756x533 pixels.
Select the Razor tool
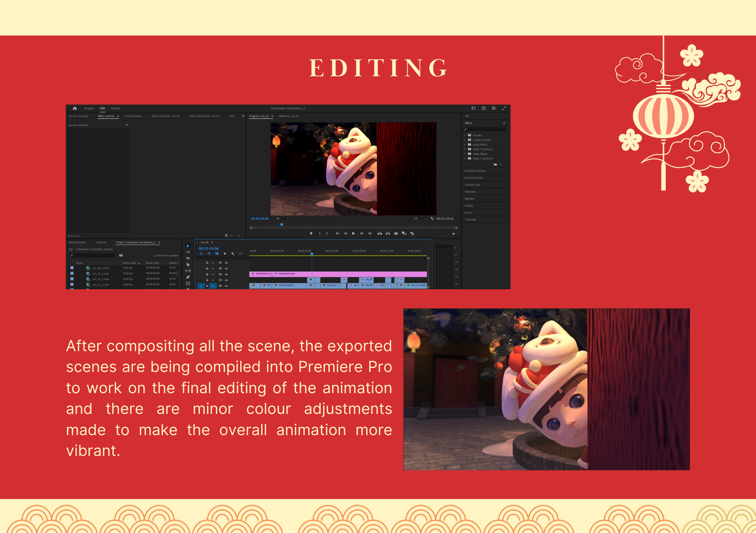[188, 265]
